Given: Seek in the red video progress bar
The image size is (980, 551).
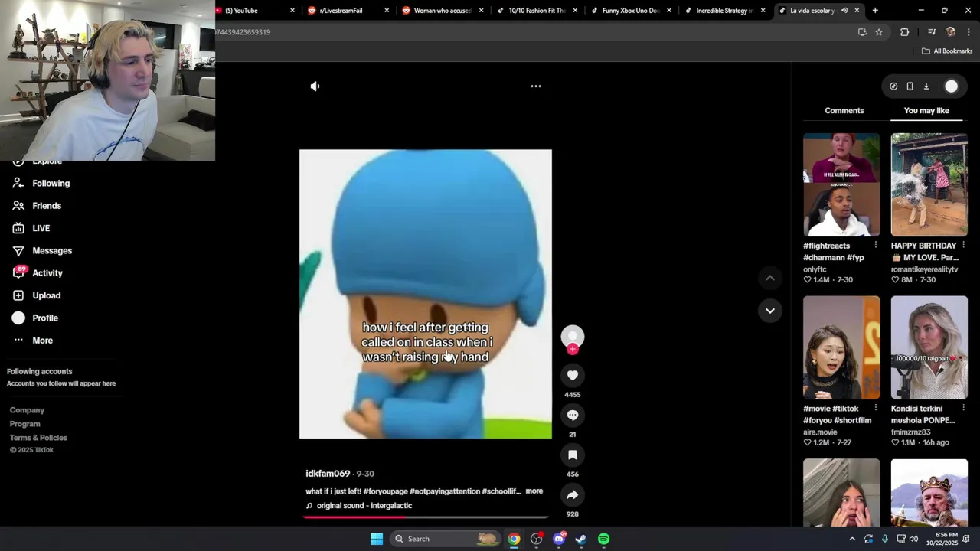Looking at the screenshot, I should pos(425,517).
